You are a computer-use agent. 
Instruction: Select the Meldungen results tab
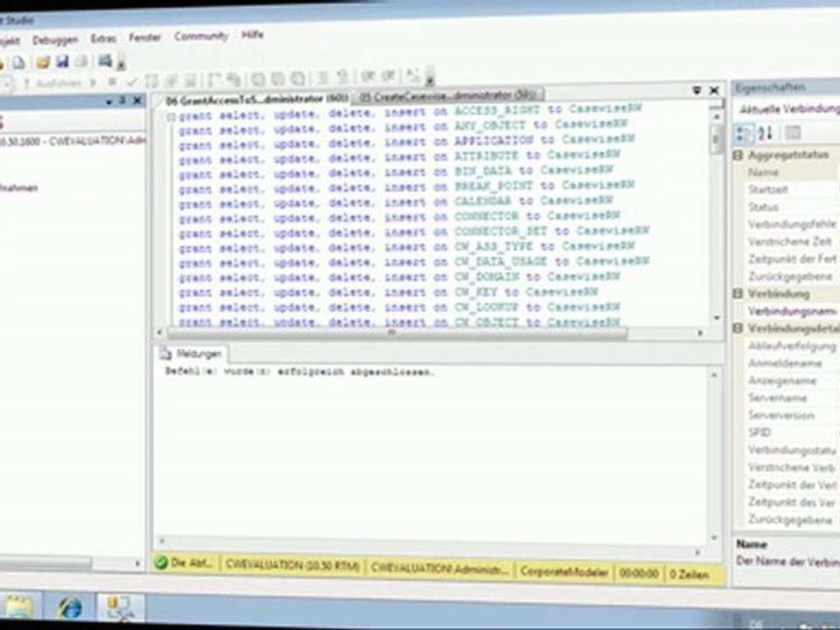coord(192,354)
